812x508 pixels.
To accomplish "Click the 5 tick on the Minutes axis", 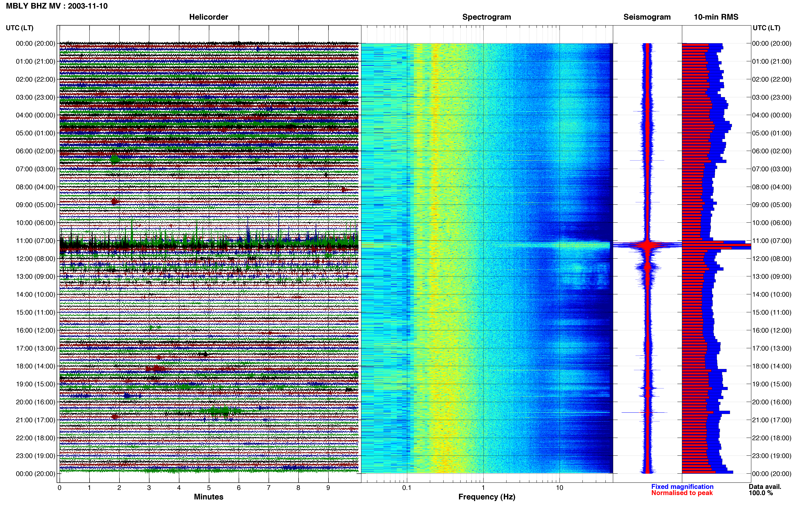I will coord(209,488).
